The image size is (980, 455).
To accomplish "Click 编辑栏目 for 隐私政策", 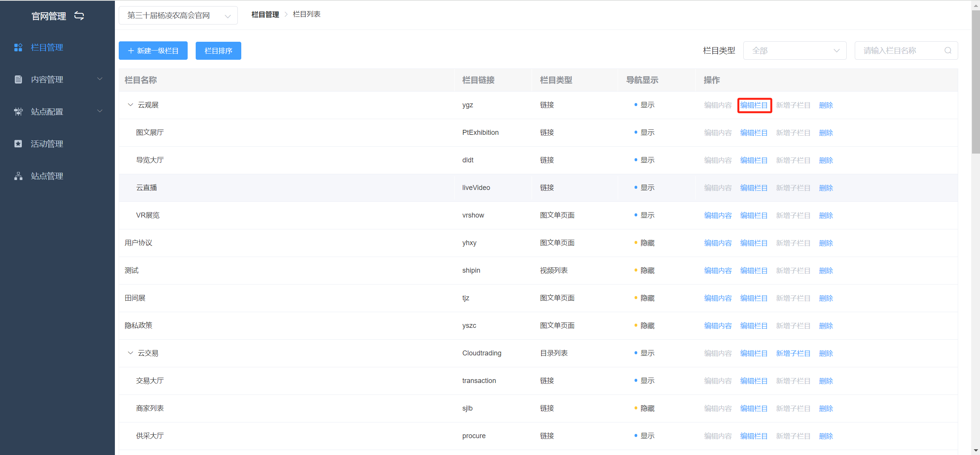I will (754, 326).
